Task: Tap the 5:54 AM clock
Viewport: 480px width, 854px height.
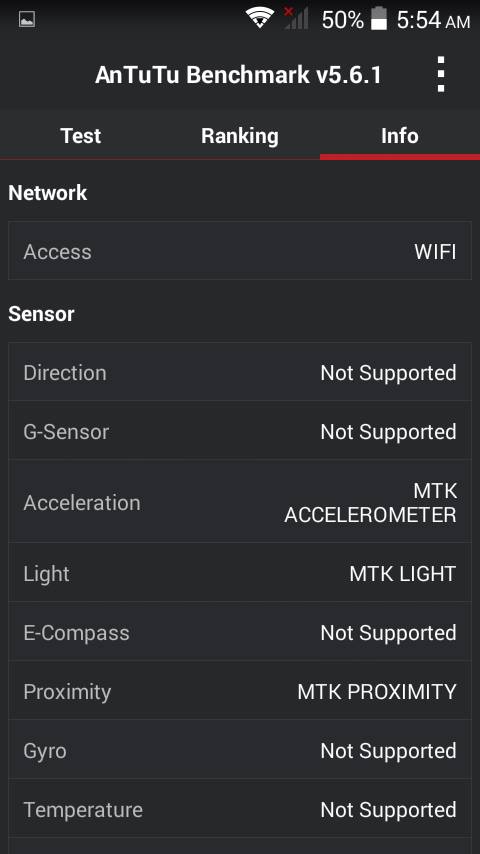Action: click(x=433, y=20)
